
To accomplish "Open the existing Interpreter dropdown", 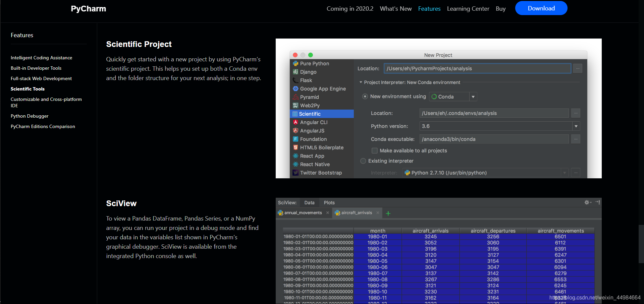I will [x=565, y=173].
